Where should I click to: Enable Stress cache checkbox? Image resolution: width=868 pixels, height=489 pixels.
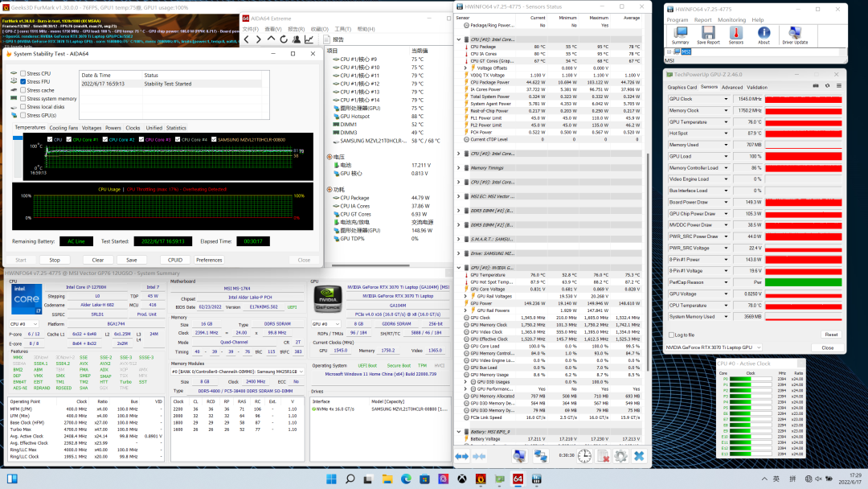tap(23, 90)
